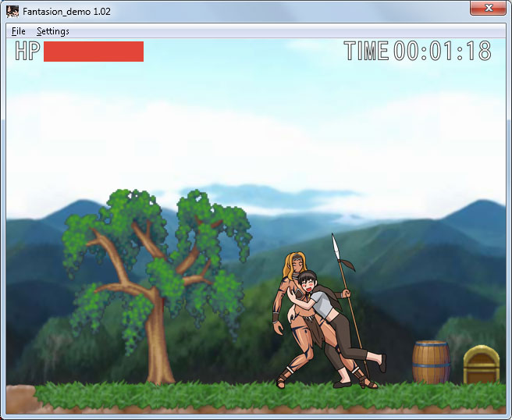Open the File menu
Viewport: 512px width, 420px height.
(x=19, y=31)
